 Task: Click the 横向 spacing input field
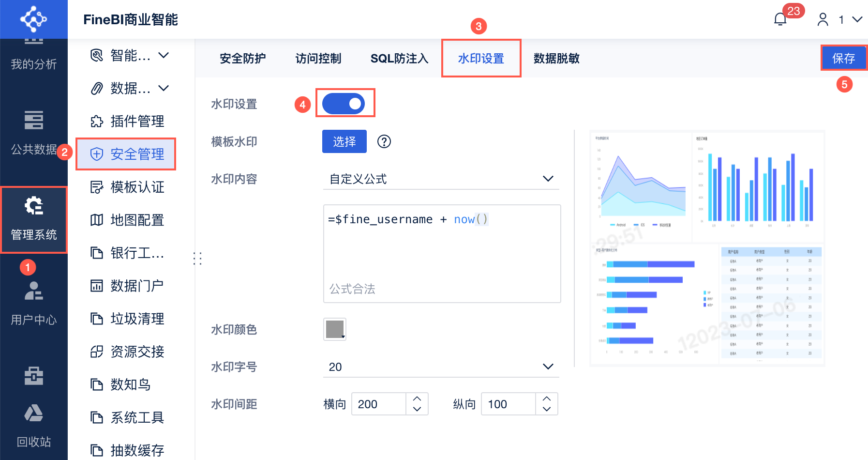[379, 404]
